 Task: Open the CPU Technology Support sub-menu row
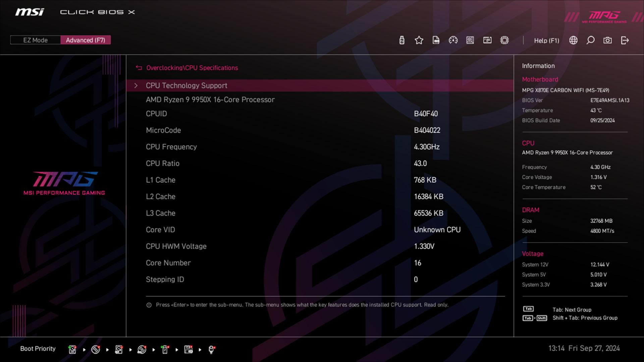(320, 85)
